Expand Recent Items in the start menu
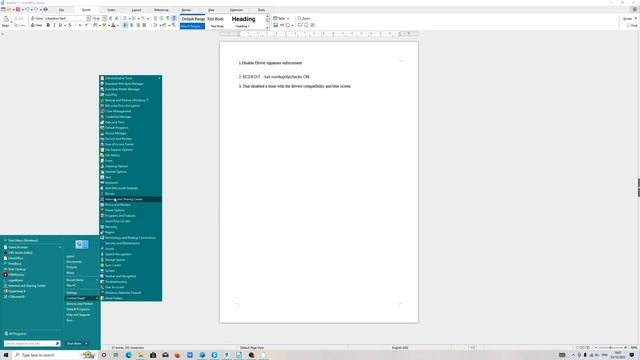This screenshot has height=360, width=640. tap(82, 280)
